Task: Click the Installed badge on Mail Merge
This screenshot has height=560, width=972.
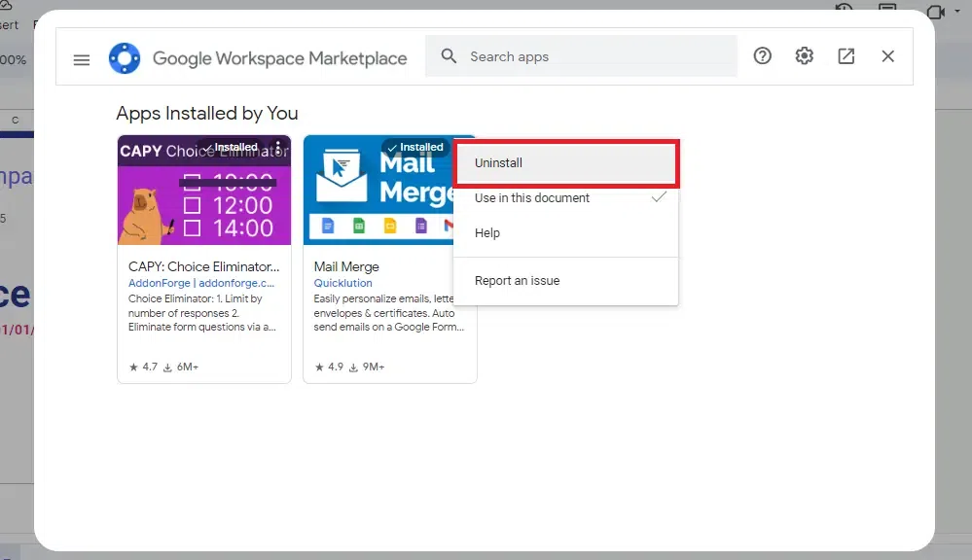Action: click(416, 148)
